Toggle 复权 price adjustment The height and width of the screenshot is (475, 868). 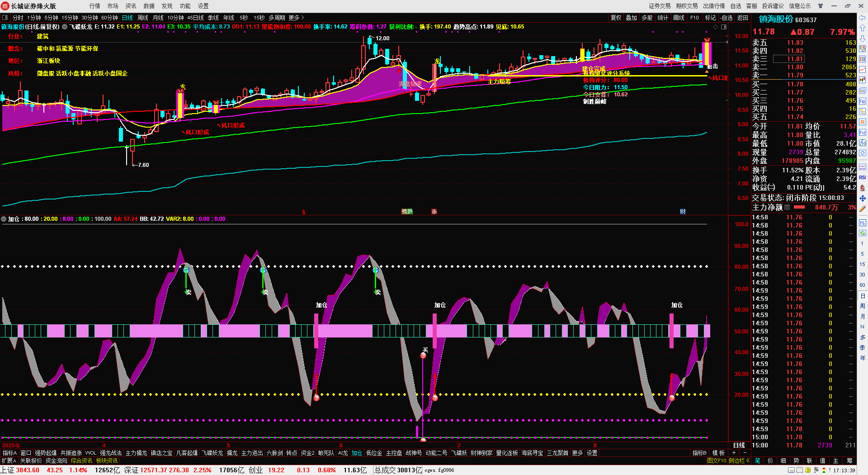click(x=616, y=18)
